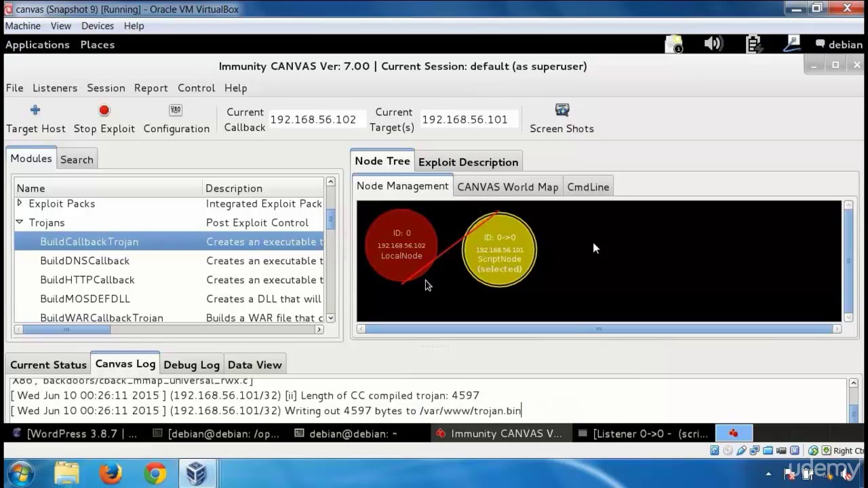Click module list scroll-up arrow
868x488 pixels.
[x=331, y=182]
